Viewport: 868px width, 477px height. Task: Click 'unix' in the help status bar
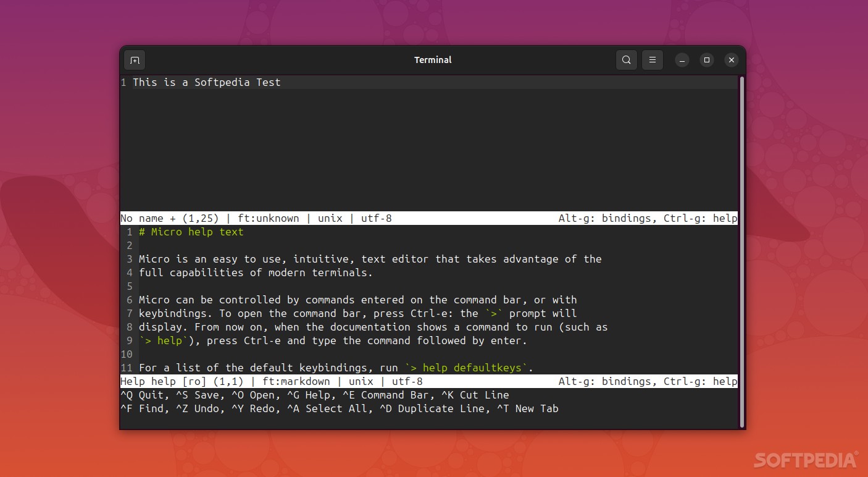(361, 381)
